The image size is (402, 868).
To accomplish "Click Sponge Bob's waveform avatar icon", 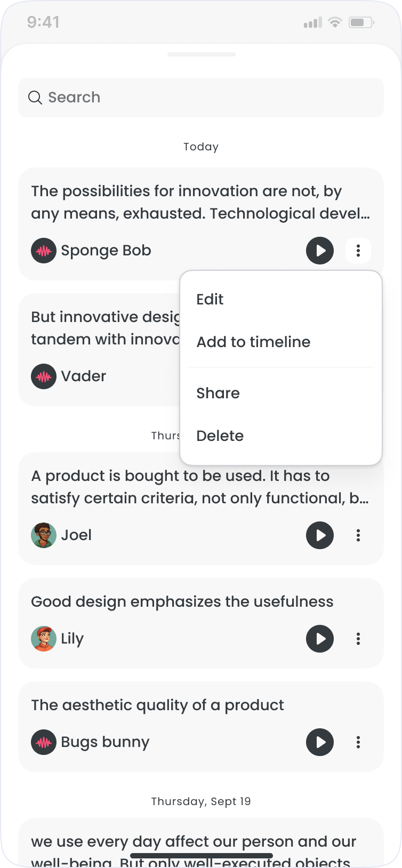I will click(x=44, y=251).
